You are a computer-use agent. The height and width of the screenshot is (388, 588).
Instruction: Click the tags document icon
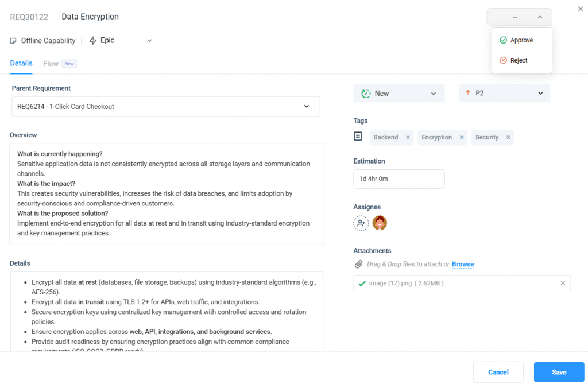358,137
